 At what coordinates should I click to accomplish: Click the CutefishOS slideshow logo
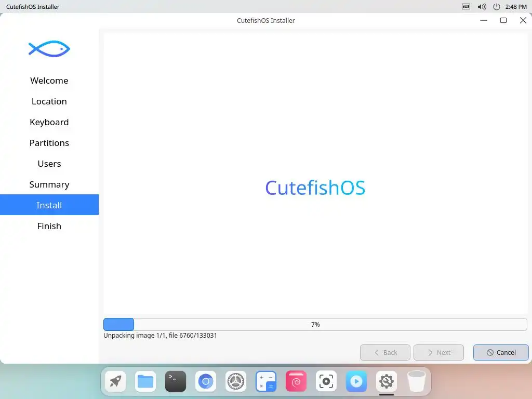(x=315, y=188)
